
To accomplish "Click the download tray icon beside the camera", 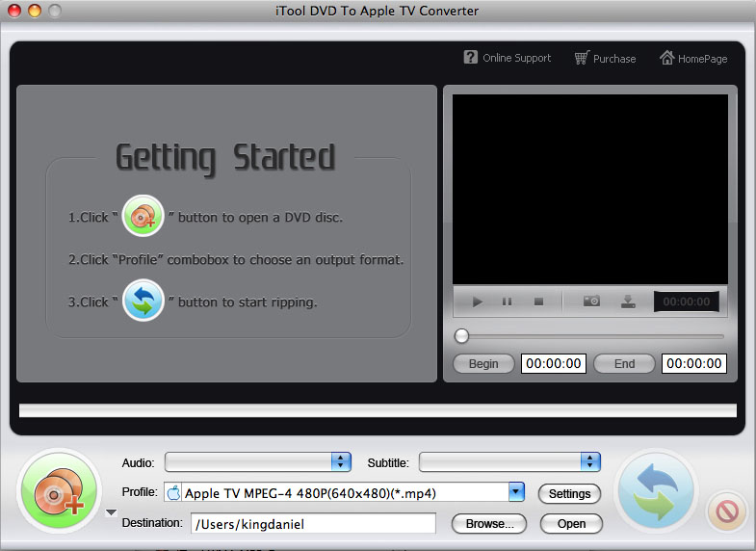I will 628,302.
